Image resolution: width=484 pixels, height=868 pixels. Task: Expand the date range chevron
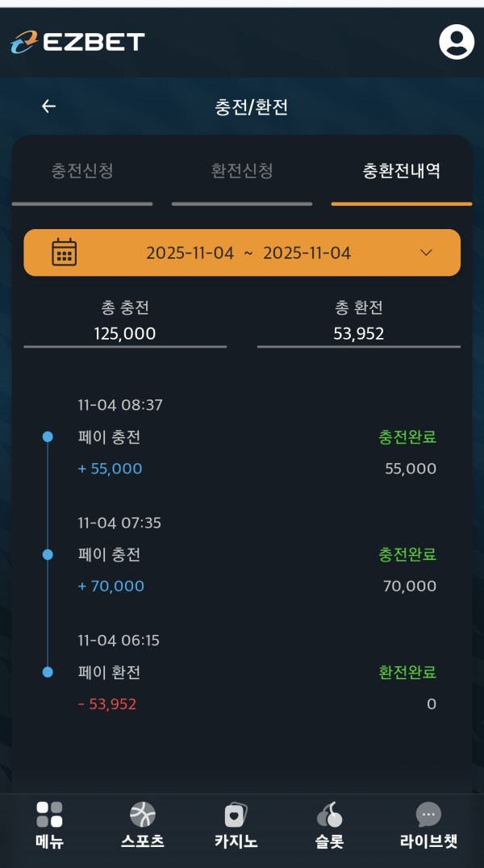coord(427,252)
